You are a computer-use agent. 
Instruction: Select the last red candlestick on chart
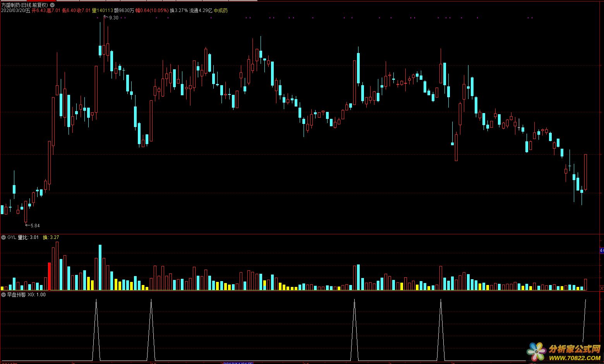pyautogui.click(x=585, y=172)
